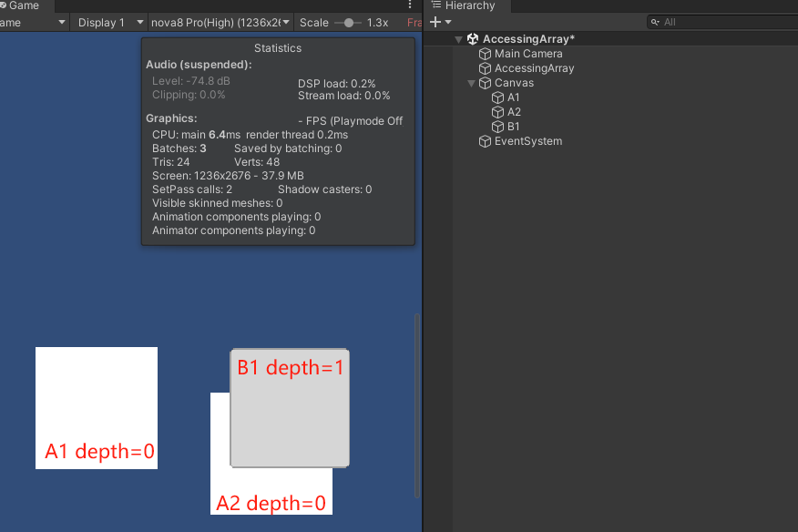The width and height of the screenshot is (798, 532).
Task: Click the Hierarchy search magnifier icon
Action: click(x=656, y=22)
